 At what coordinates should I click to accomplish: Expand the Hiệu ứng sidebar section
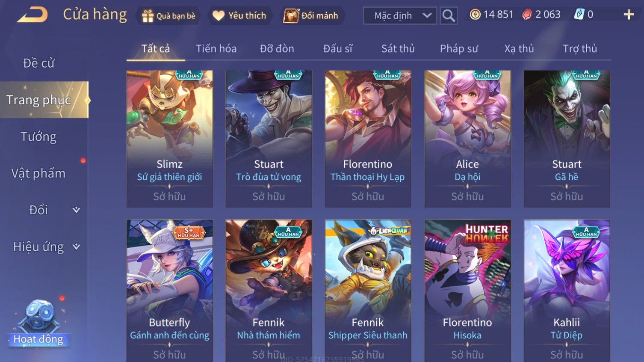(x=76, y=246)
